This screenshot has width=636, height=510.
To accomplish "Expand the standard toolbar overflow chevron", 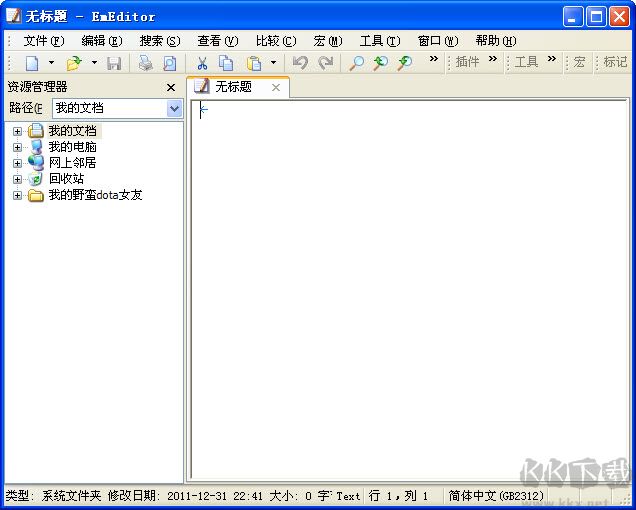I will pos(434,59).
